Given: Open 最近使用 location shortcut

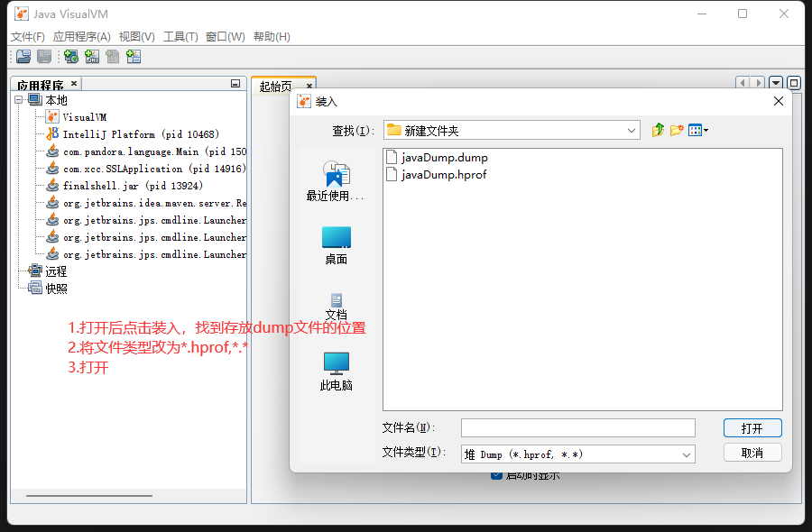Looking at the screenshot, I should [336, 180].
